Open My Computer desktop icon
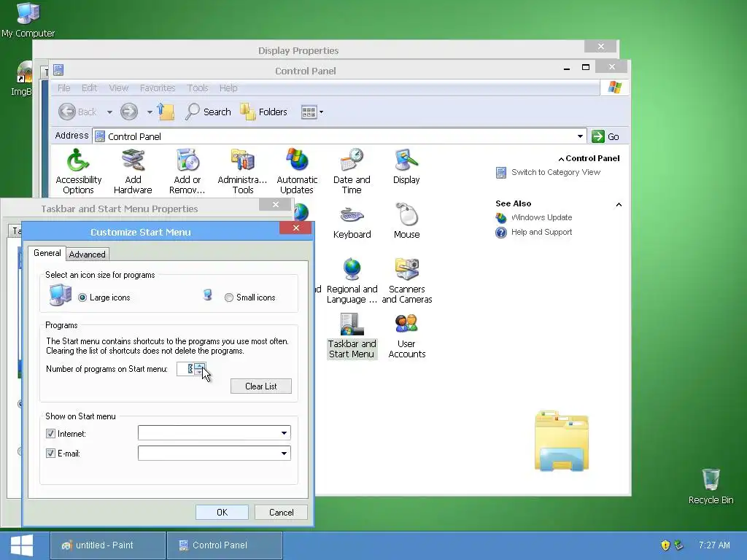Viewport: 747px width, 560px height. 28,20
